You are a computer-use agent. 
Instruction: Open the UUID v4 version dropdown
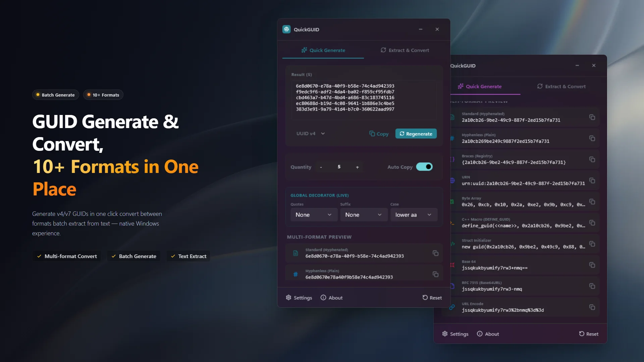[x=311, y=133]
